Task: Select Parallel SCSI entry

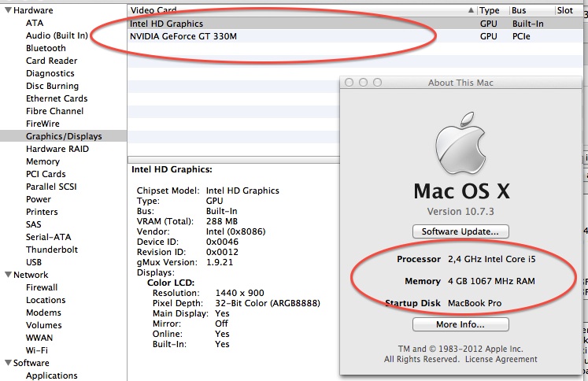Action: (51, 187)
